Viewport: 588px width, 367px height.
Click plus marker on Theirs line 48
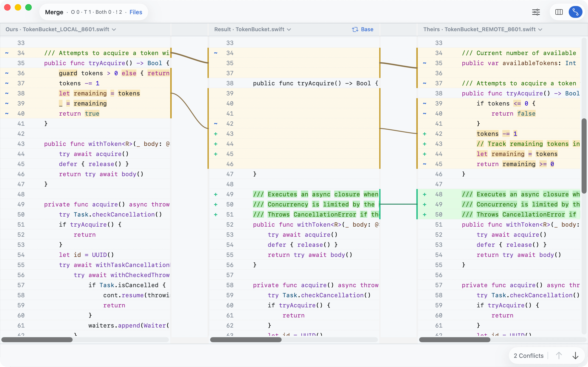[x=424, y=194]
